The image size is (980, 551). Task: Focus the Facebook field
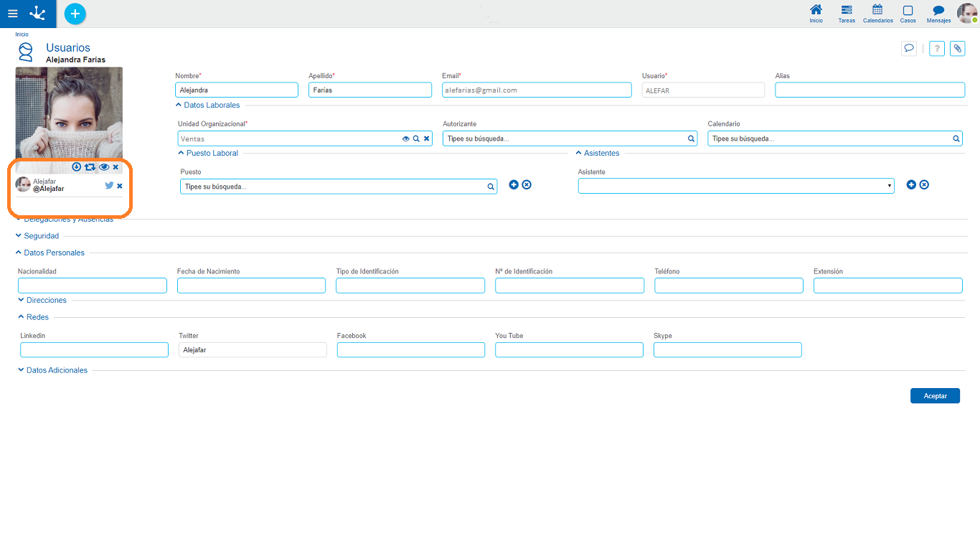pyautogui.click(x=411, y=349)
